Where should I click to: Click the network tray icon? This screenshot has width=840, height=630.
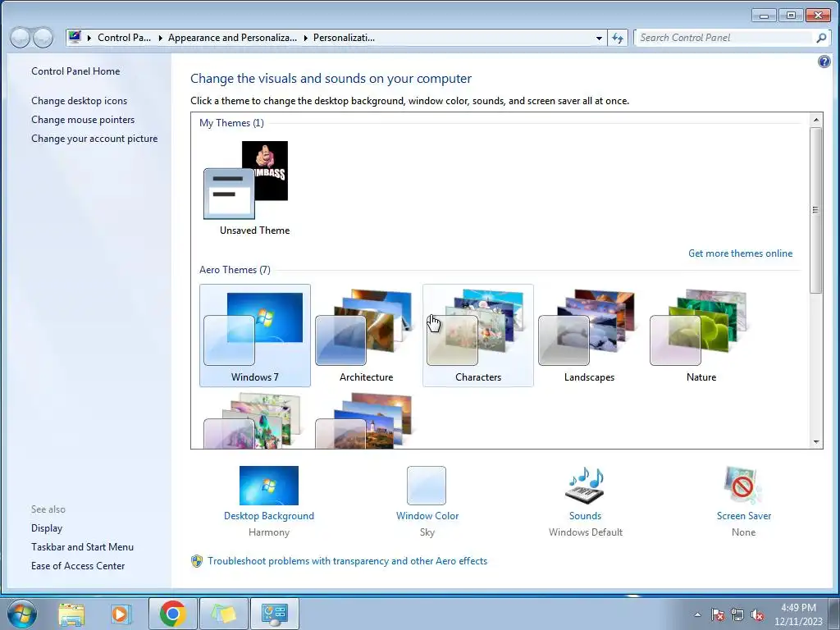737,614
